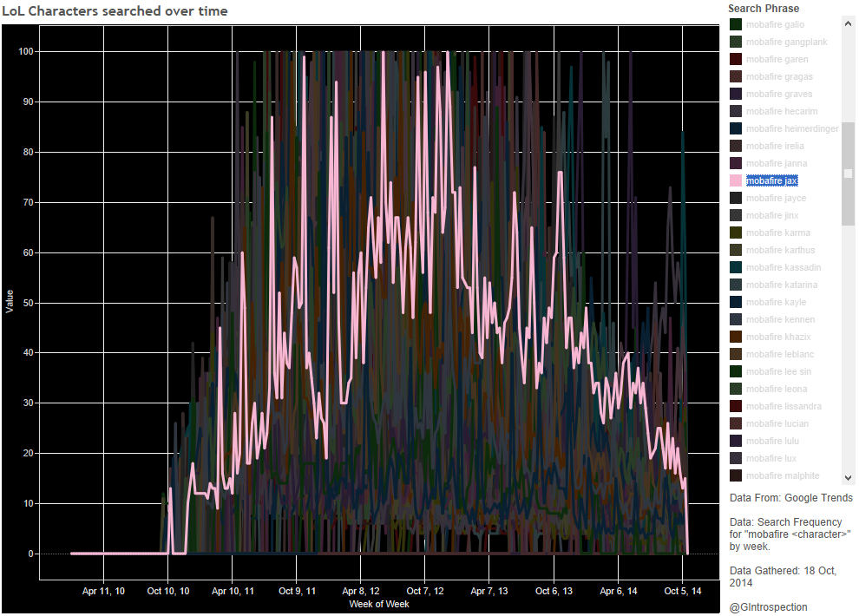
Task: Select the mobafire gangplank legend entry
Action: 786,42
